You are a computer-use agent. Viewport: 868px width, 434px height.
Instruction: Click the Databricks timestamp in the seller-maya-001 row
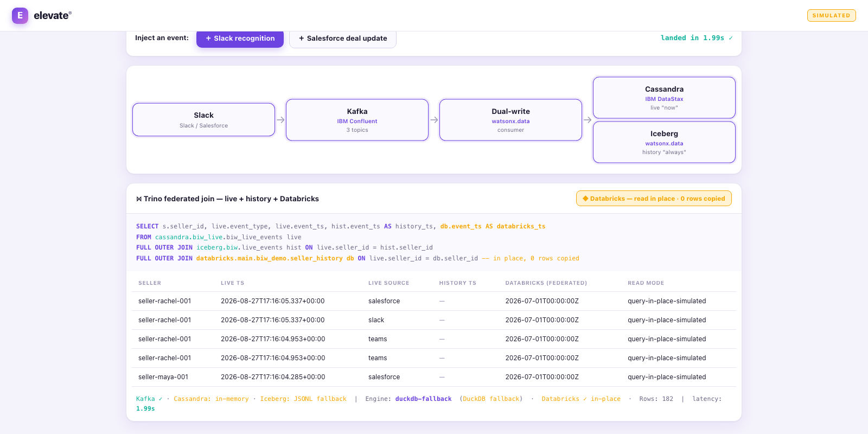[x=542, y=377]
